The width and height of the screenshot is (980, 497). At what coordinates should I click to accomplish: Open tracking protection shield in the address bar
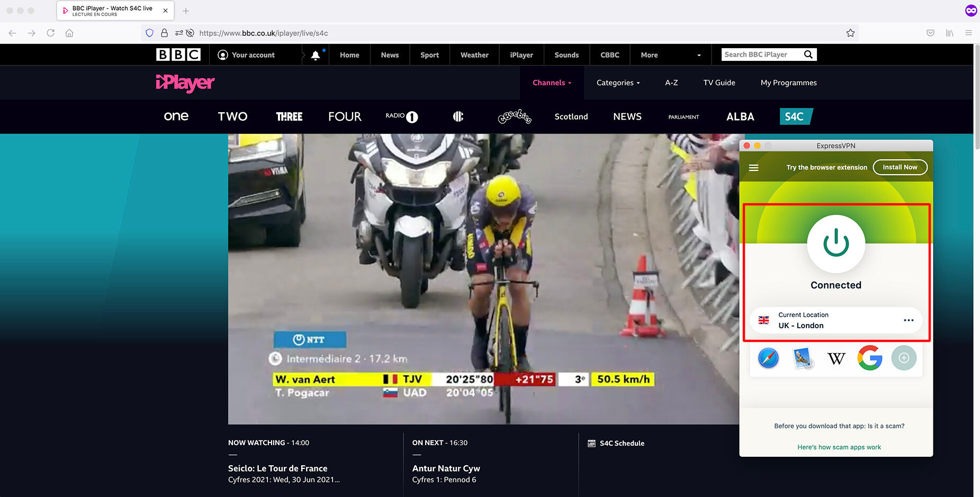pos(149,33)
